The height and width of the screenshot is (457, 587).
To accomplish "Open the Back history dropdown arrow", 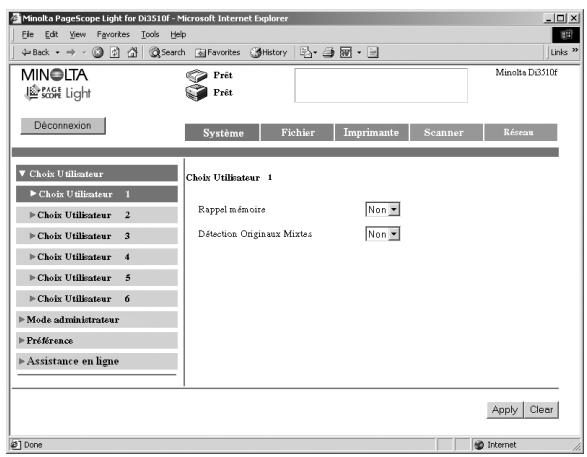I will [58, 52].
